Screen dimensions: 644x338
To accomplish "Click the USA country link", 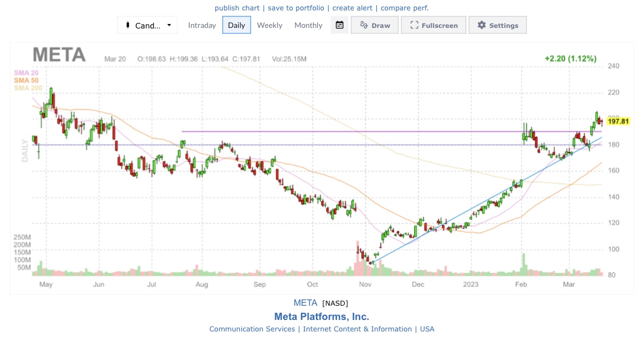I will point(427,329).
